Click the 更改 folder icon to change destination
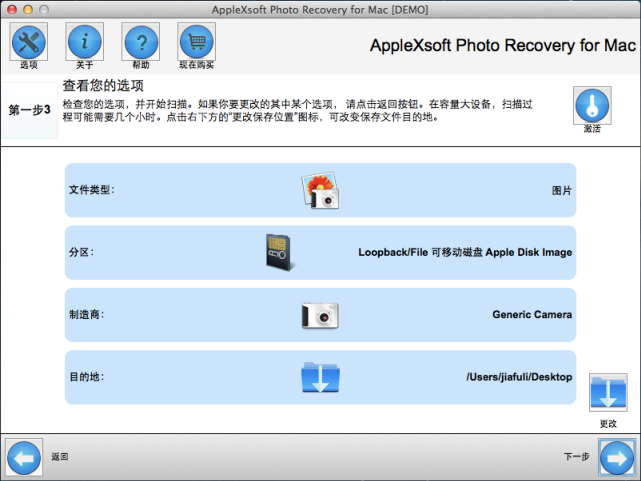The image size is (641, 481). click(x=608, y=392)
